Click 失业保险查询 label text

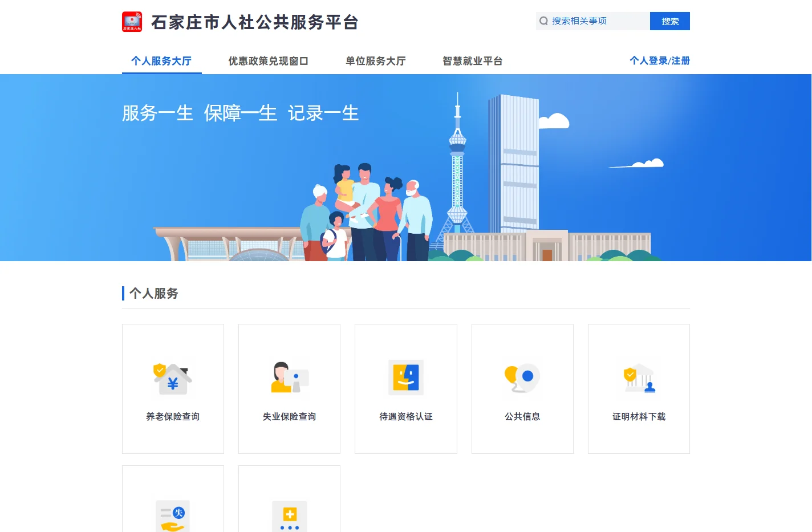[290, 417]
